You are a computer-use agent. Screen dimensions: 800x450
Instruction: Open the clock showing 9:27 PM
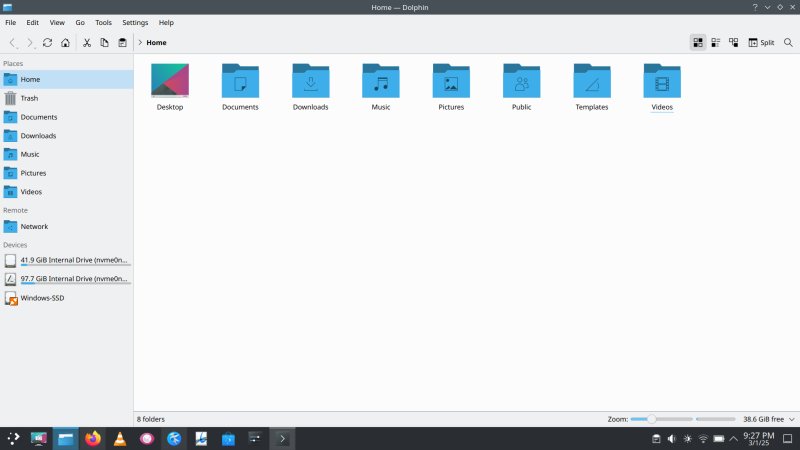click(759, 439)
